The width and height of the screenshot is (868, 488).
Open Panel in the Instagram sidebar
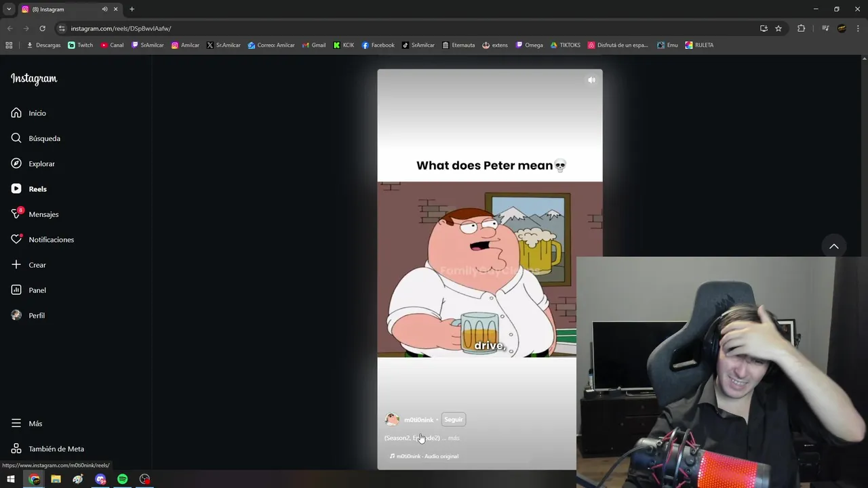(28, 290)
